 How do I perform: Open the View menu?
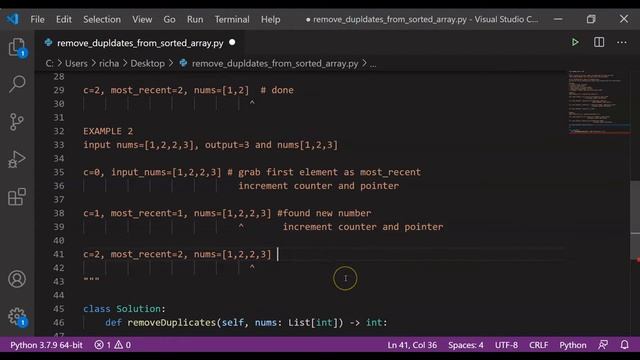click(x=142, y=19)
